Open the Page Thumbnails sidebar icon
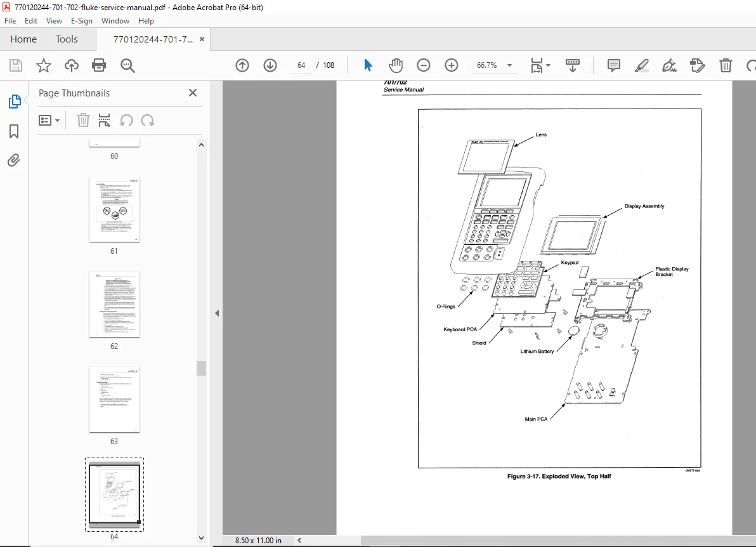 (15, 102)
